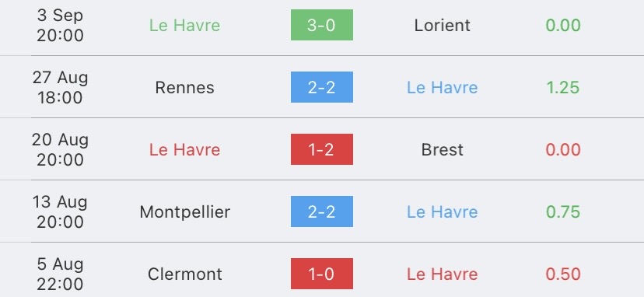Select the 0.50 handicap value
The height and width of the screenshot is (297, 644).
pyautogui.click(x=563, y=274)
